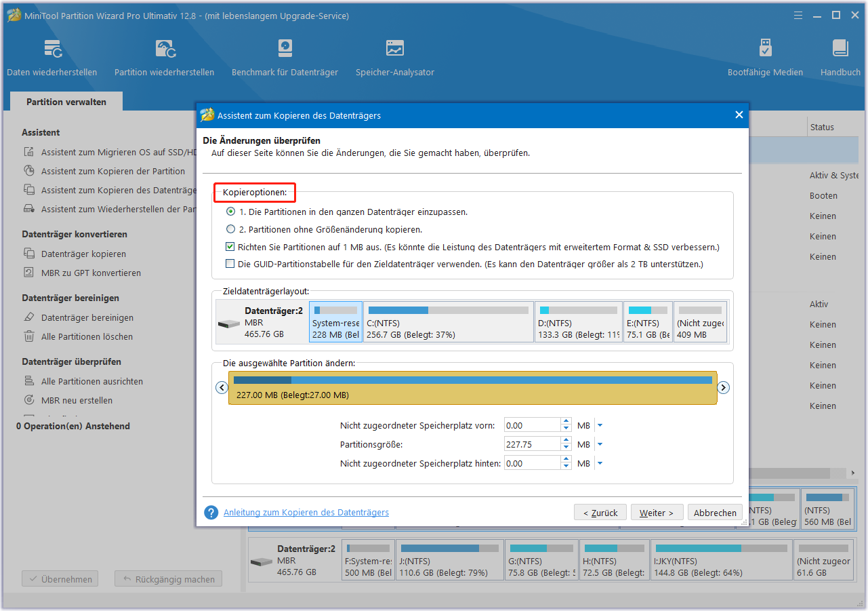Select C:(NTFS) 256.7 GB partition in layout
The height and width of the screenshot is (611, 868).
coord(449,322)
